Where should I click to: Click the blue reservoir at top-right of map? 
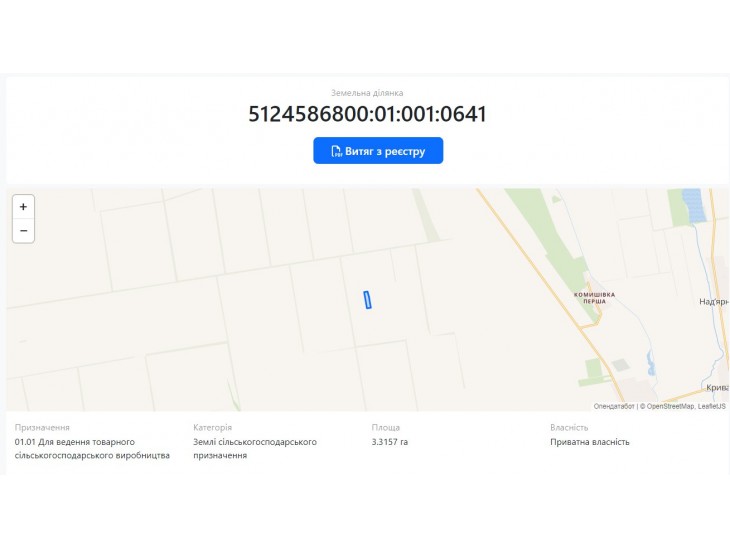(693, 205)
